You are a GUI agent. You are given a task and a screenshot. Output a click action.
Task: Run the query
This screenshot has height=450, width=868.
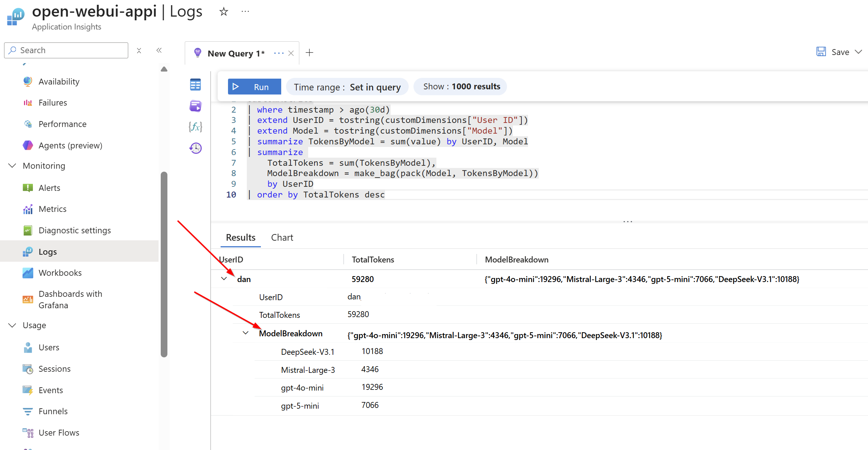pyautogui.click(x=254, y=87)
